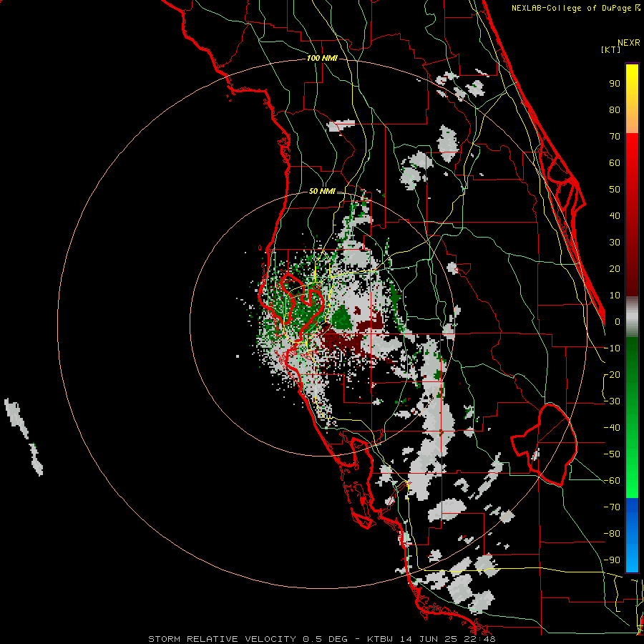Click the -30 knot label on the scale
Screen dimensions: 644x644
612,401
